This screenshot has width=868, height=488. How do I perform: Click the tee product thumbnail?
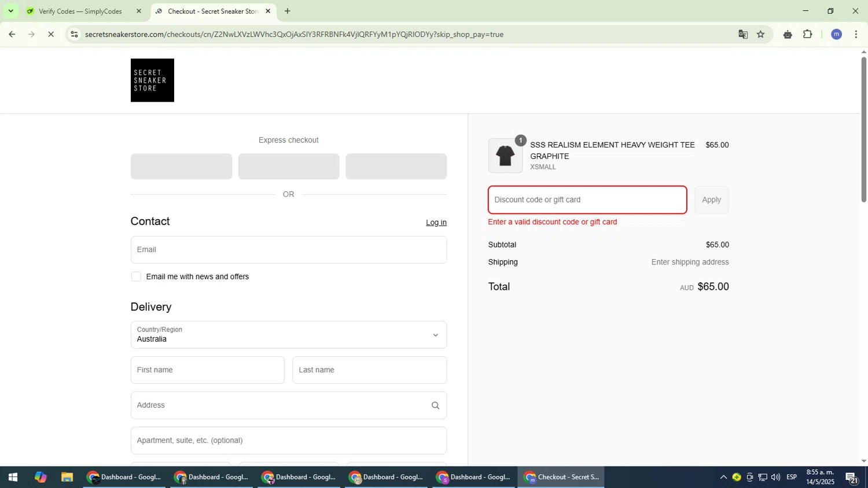click(505, 156)
